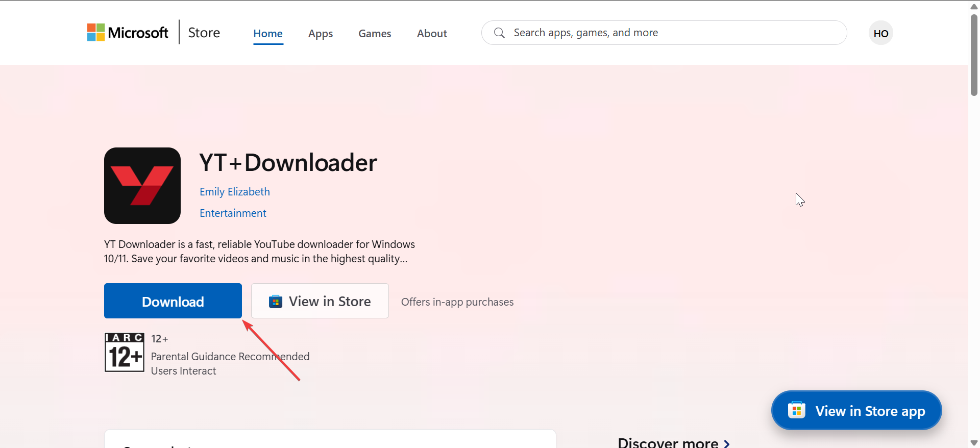The width and height of the screenshot is (980, 448).
Task: Click the vertical scrollbar thumb
Action: tap(974, 55)
